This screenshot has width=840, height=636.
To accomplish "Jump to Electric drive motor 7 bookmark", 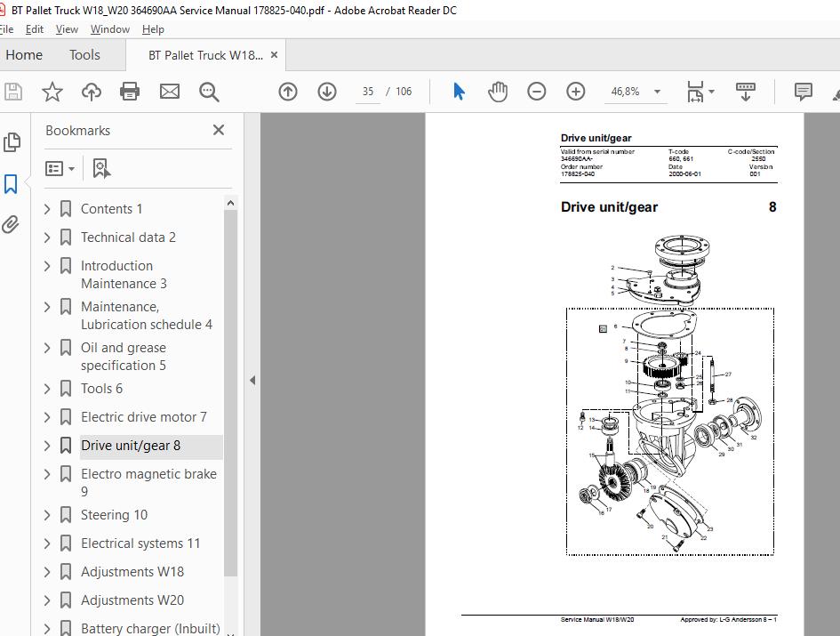I will tap(144, 416).
